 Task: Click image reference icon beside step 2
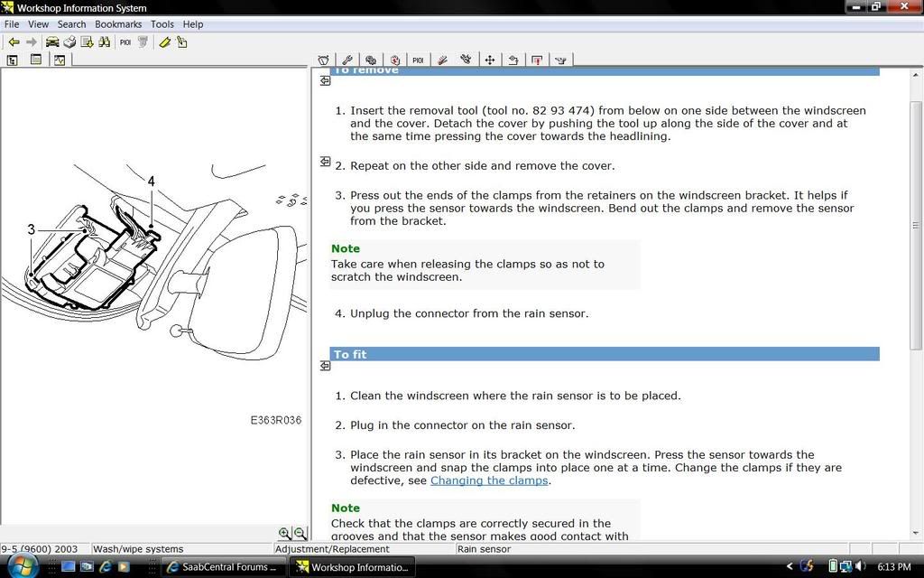tap(325, 162)
